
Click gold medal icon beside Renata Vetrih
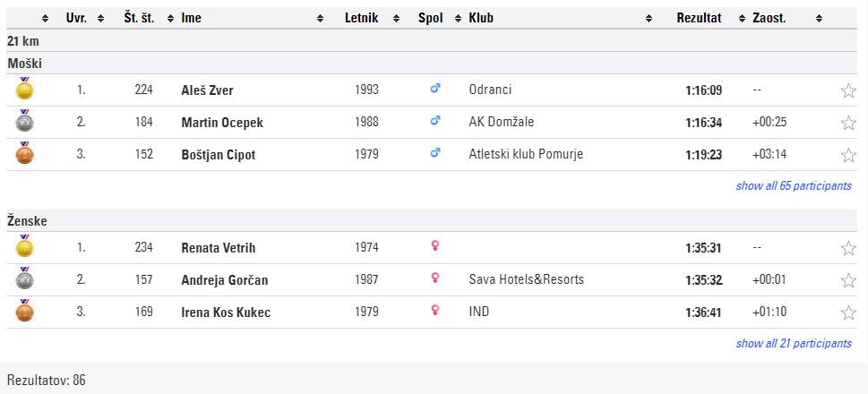click(24, 246)
